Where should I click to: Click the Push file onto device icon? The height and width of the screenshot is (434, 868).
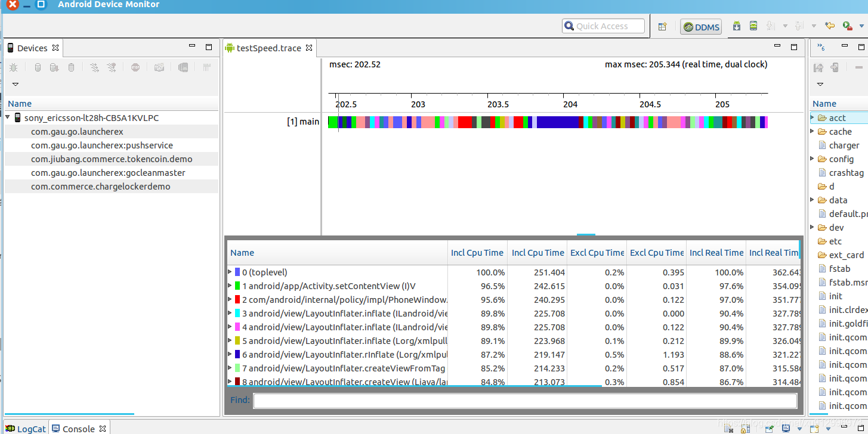tap(835, 68)
